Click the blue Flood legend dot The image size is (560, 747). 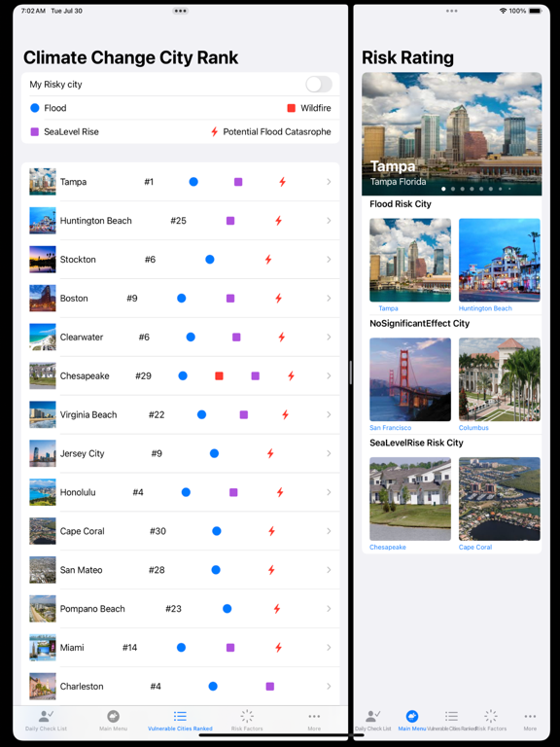[35, 108]
